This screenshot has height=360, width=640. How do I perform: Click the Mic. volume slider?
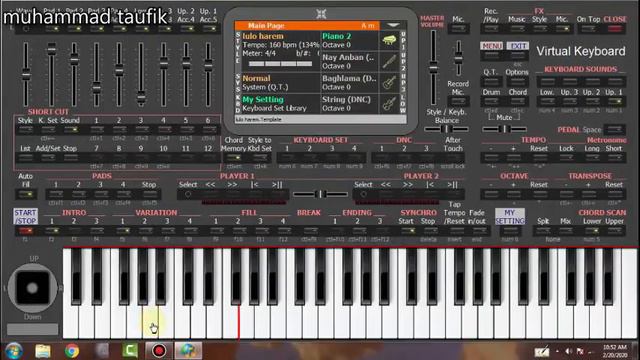pyautogui.click(x=458, y=58)
